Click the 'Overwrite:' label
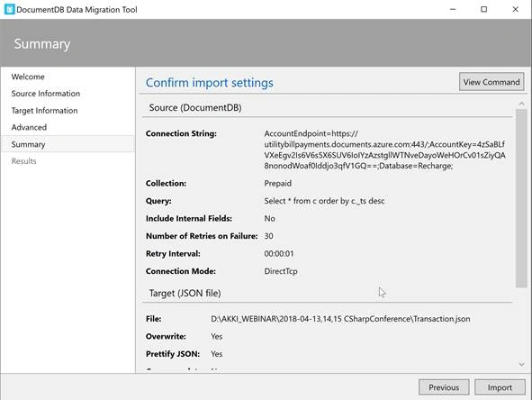This screenshot has height=400, width=532. click(166, 337)
